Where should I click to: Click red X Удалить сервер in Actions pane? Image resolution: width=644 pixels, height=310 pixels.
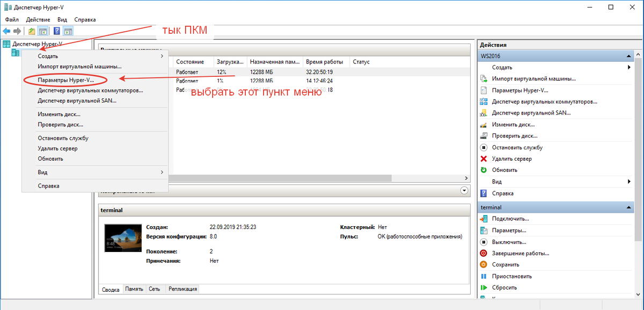pyautogui.click(x=512, y=159)
